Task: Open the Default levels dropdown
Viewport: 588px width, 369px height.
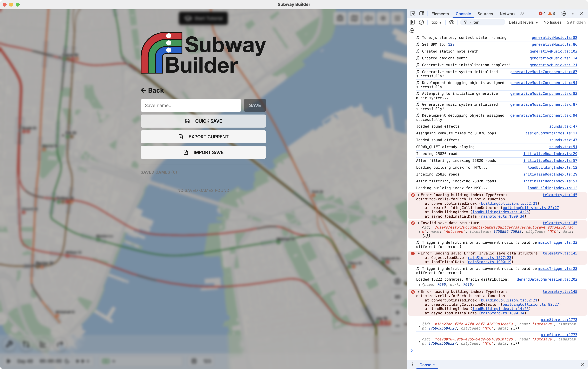Action: (x=523, y=22)
